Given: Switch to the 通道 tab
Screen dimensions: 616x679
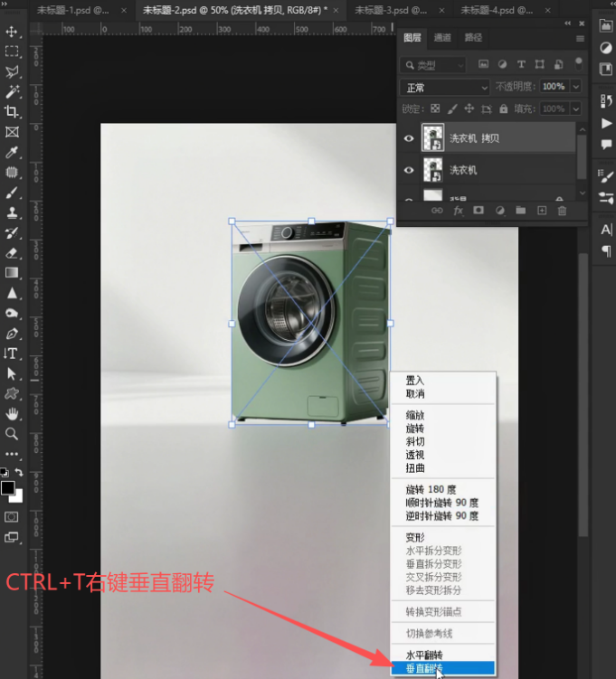Looking at the screenshot, I should (x=442, y=38).
